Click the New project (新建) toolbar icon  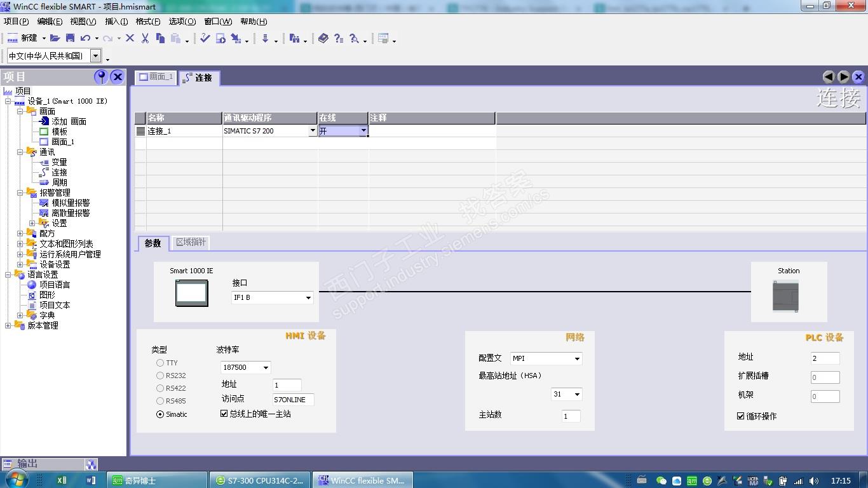22,38
